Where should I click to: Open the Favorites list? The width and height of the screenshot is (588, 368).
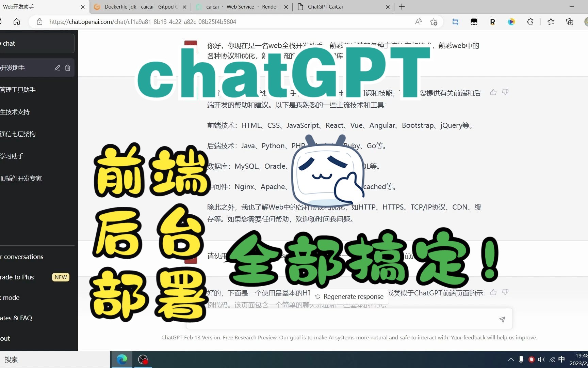click(551, 22)
